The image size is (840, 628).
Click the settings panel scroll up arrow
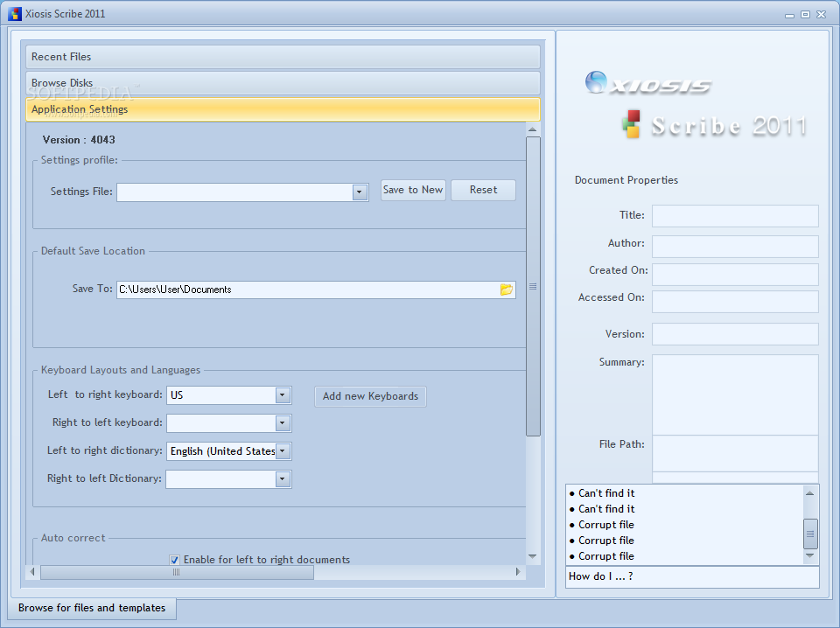point(533,129)
